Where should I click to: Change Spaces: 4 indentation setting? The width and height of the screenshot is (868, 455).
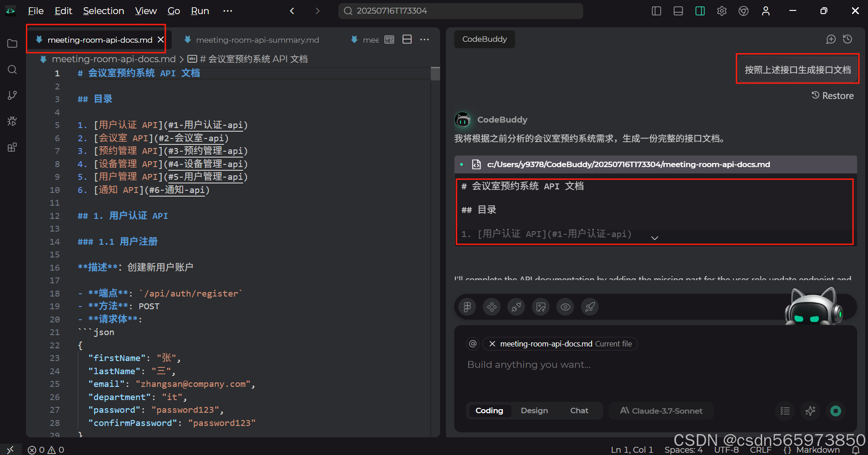click(x=684, y=450)
